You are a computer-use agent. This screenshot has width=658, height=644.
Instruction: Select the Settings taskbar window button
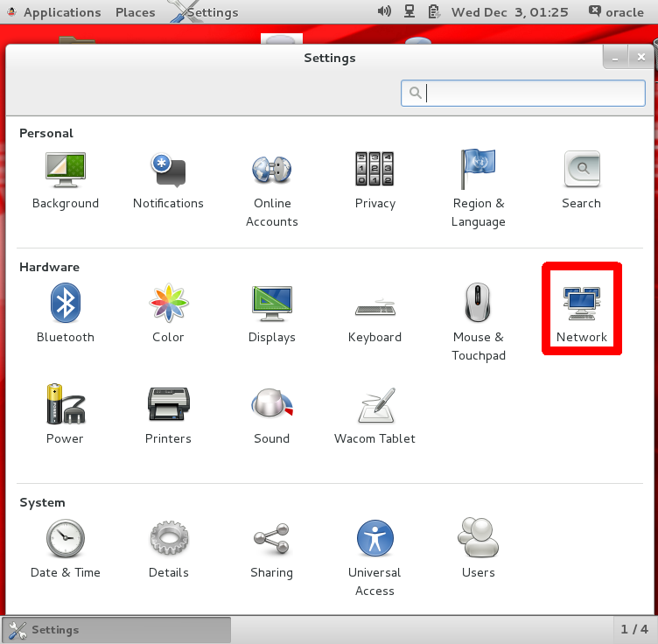(x=116, y=630)
